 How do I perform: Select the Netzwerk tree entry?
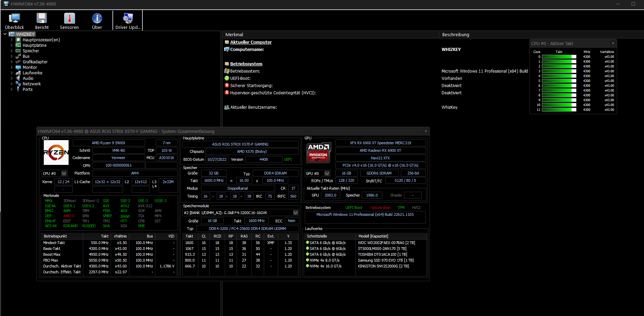32,84
